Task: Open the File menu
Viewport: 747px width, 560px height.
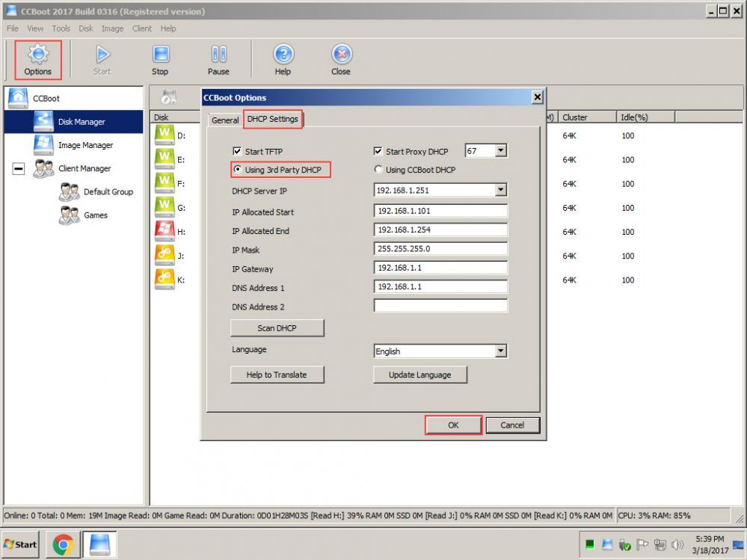Action: coord(13,28)
